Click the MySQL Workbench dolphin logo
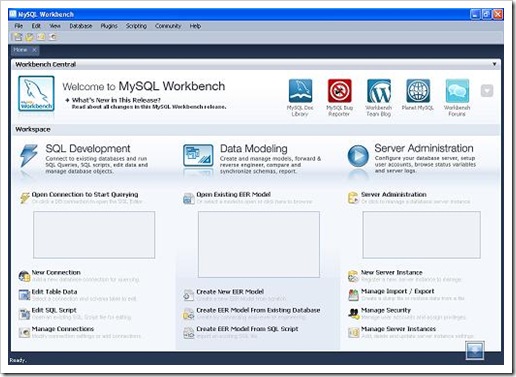The image size is (516, 377). tap(36, 94)
